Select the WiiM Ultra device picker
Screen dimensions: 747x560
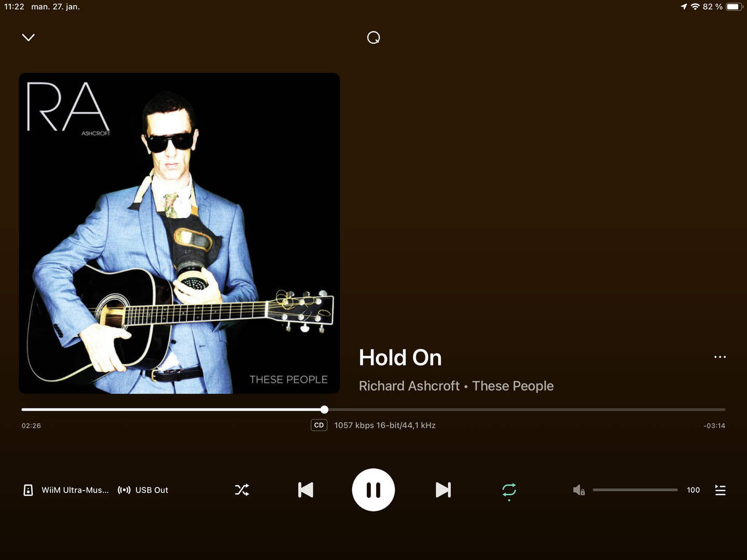pos(75,490)
